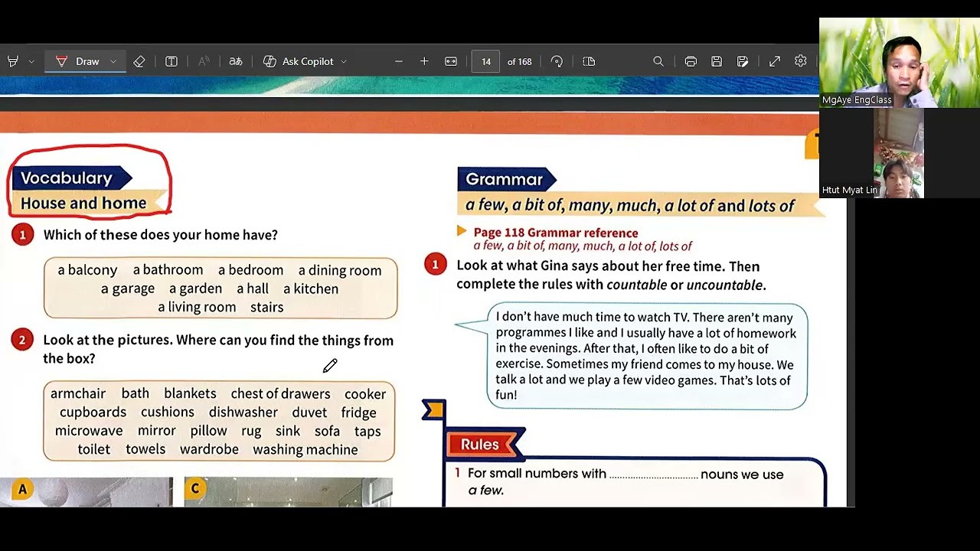
Task: Zoom out with the minus button
Action: [399, 61]
